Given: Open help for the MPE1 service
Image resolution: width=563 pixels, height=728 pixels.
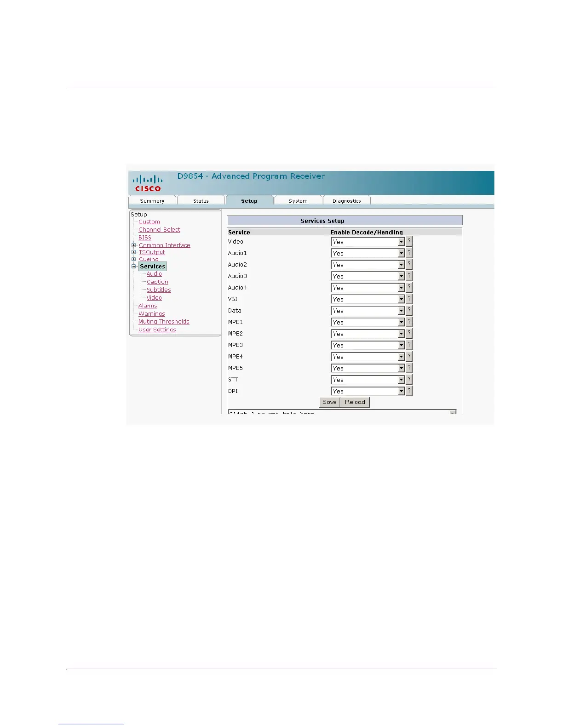Looking at the screenshot, I should tap(409, 322).
